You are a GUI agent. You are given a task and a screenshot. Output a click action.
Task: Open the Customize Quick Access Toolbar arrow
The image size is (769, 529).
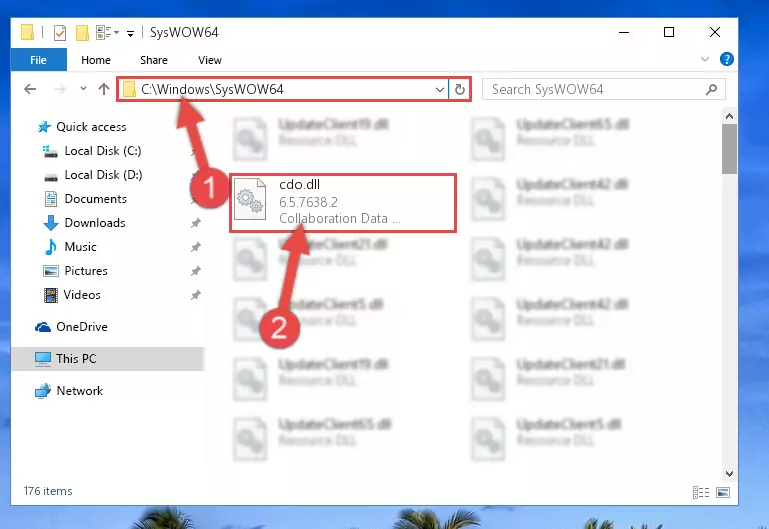click(130, 33)
